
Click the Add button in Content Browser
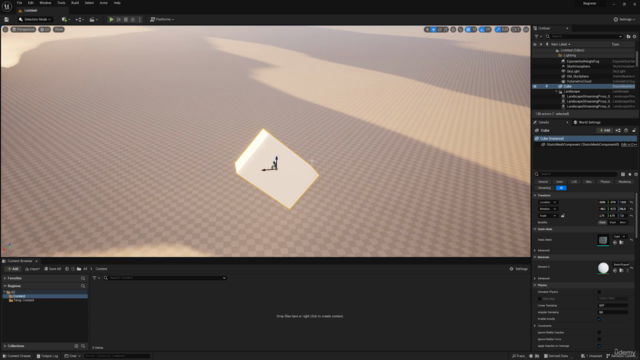pos(13,269)
